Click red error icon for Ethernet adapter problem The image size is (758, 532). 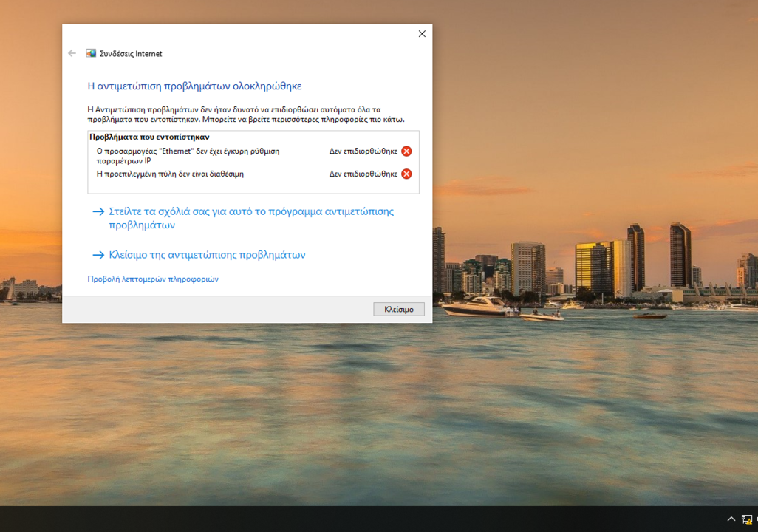click(406, 151)
